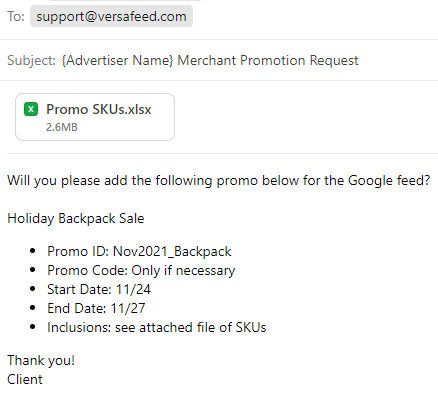Click the Merchant Promotion Request subject text

268,60
